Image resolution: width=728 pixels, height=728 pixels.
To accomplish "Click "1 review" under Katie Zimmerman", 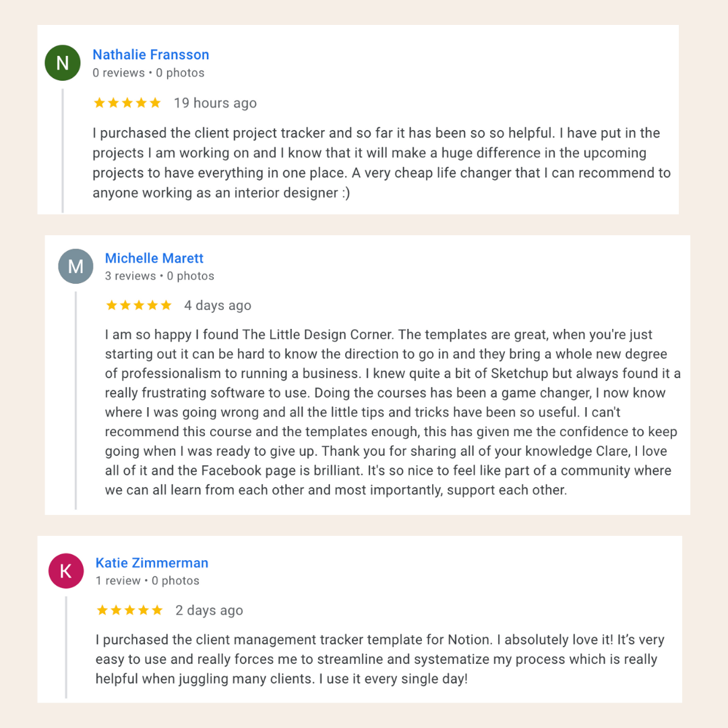I will click(x=118, y=580).
